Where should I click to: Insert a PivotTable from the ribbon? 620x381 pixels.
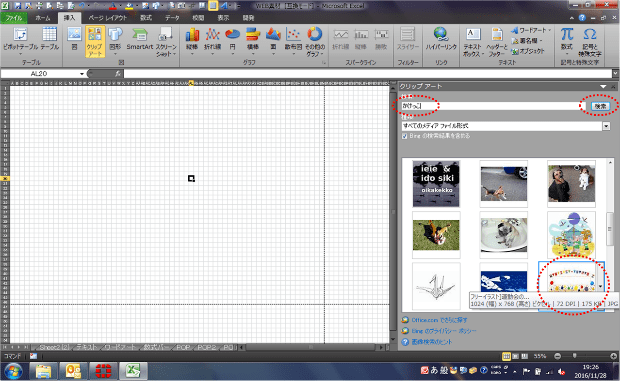(x=20, y=41)
